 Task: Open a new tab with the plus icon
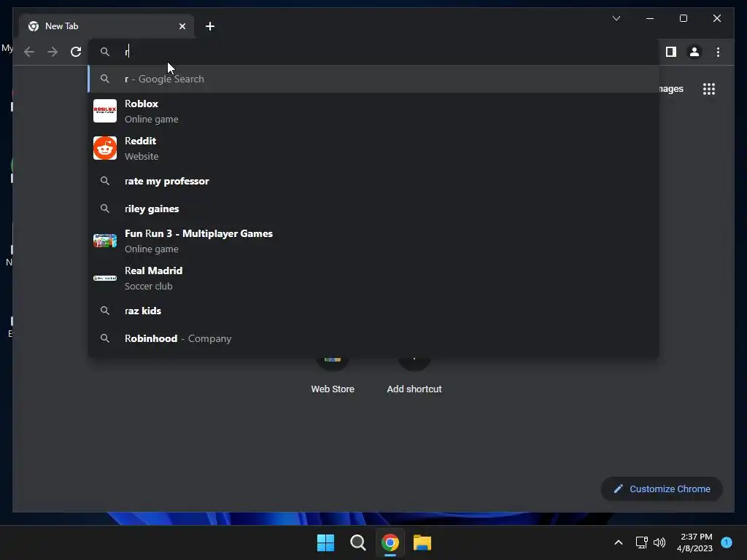pos(210,26)
